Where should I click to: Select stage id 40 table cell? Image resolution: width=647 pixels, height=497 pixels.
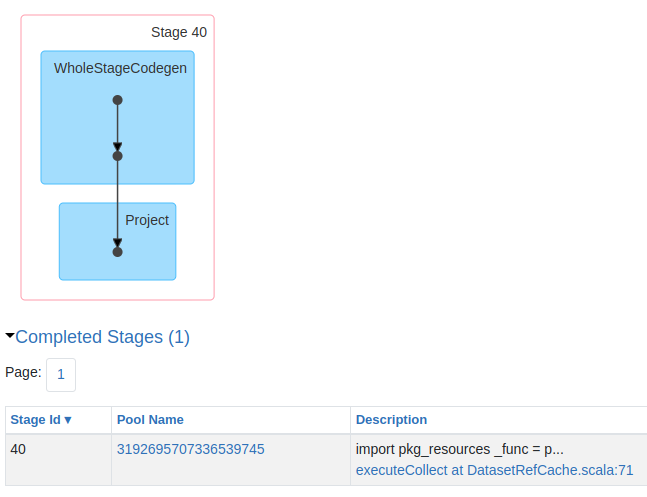[18, 449]
